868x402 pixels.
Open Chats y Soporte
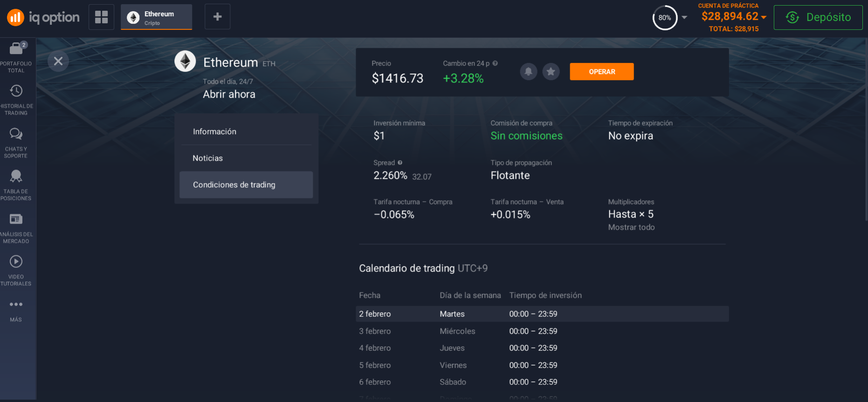pyautogui.click(x=16, y=142)
